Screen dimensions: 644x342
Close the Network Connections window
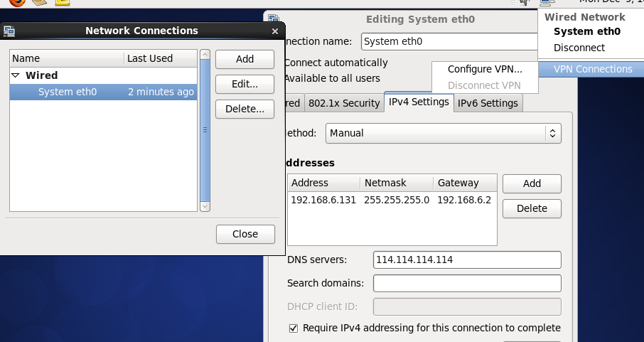275,31
